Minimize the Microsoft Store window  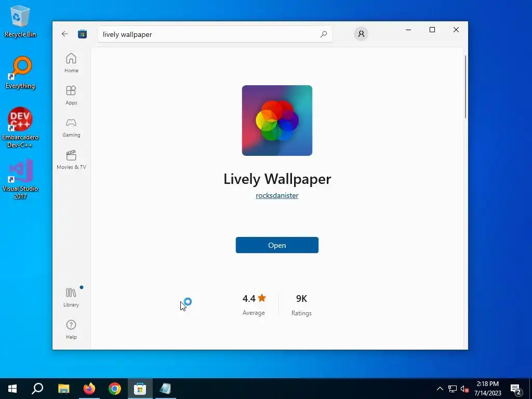tap(408, 30)
